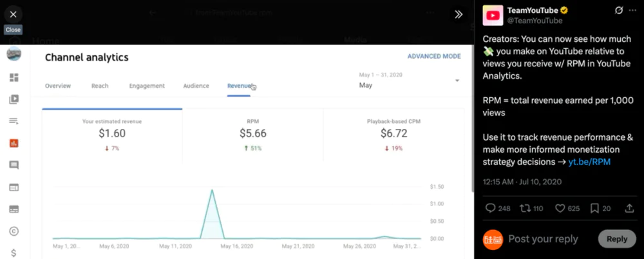The width and height of the screenshot is (644, 259).
Task: Open the Dashboard icon in sidebar
Action: pyautogui.click(x=14, y=77)
